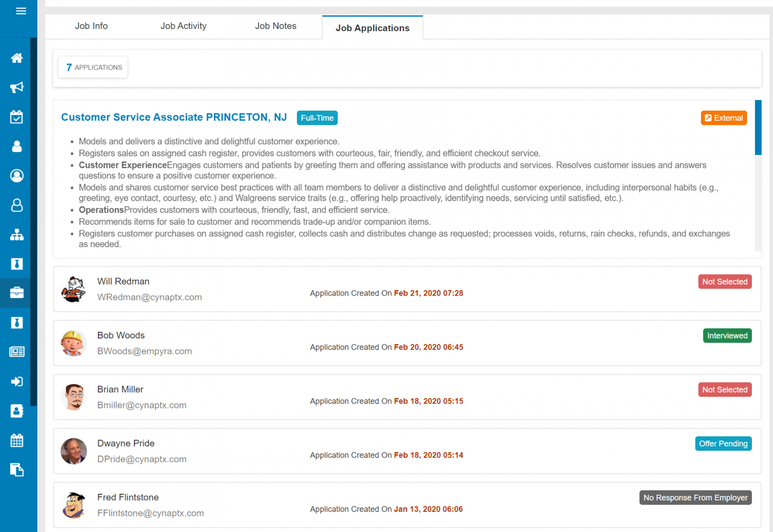Click the 7 Applications counter
Viewport: 773px width, 532px height.
coord(94,67)
